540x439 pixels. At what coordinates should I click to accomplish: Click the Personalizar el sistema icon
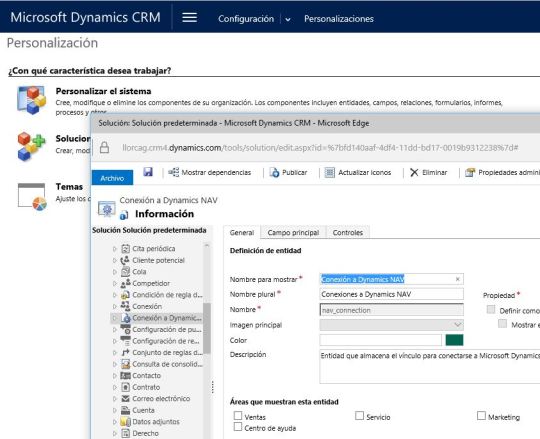[31, 100]
